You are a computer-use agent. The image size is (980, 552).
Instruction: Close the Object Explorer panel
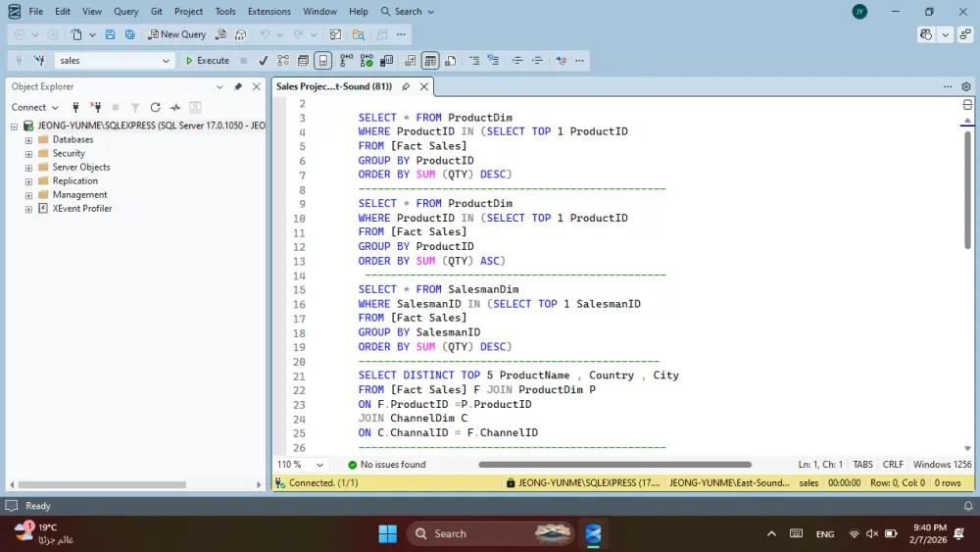pyautogui.click(x=256, y=86)
